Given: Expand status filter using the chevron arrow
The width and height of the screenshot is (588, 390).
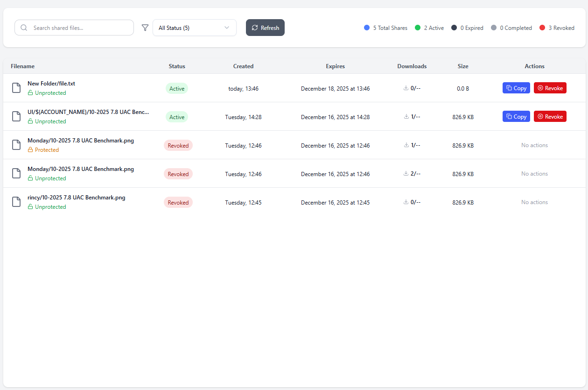Looking at the screenshot, I should click(x=227, y=28).
